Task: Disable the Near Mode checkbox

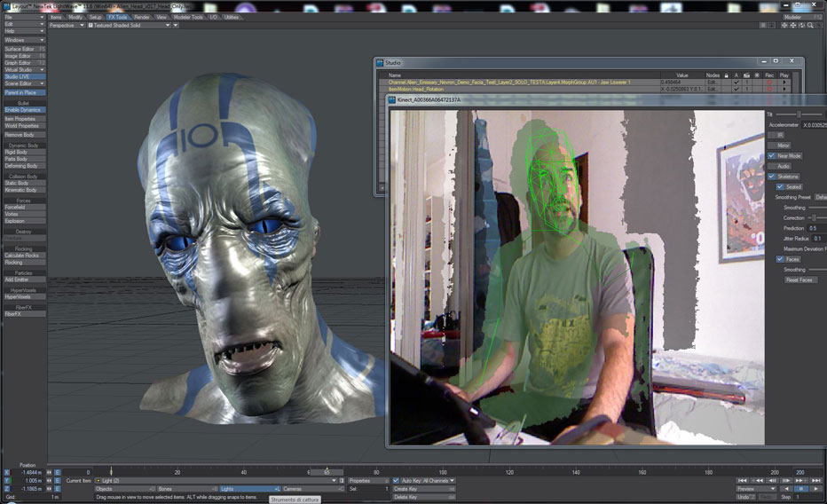Action: coord(772,156)
